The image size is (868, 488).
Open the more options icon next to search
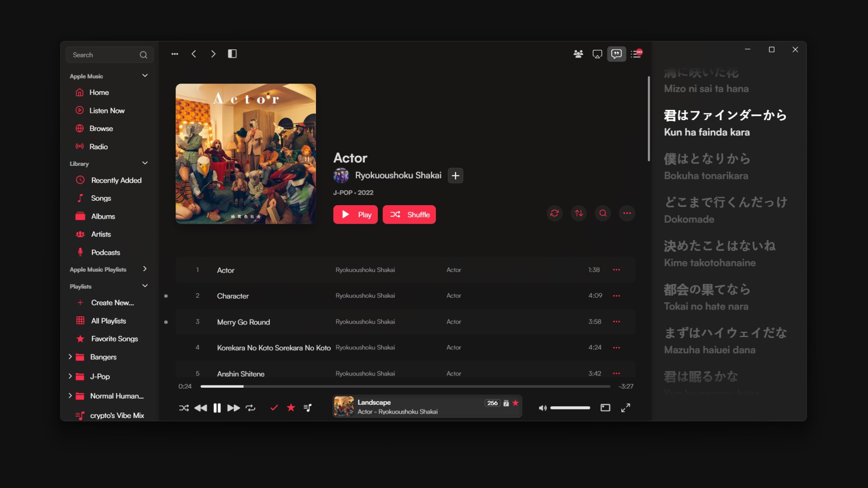tap(627, 213)
